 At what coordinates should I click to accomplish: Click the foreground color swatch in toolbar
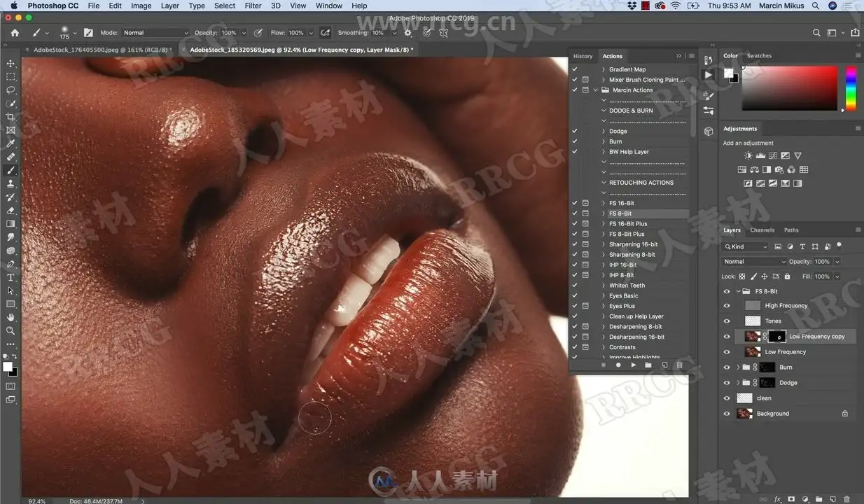click(8, 367)
